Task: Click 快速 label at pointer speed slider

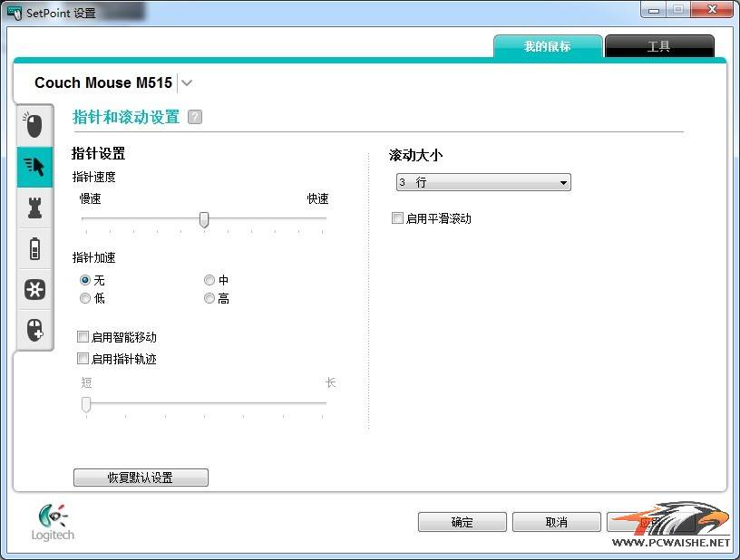Action: [x=317, y=198]
